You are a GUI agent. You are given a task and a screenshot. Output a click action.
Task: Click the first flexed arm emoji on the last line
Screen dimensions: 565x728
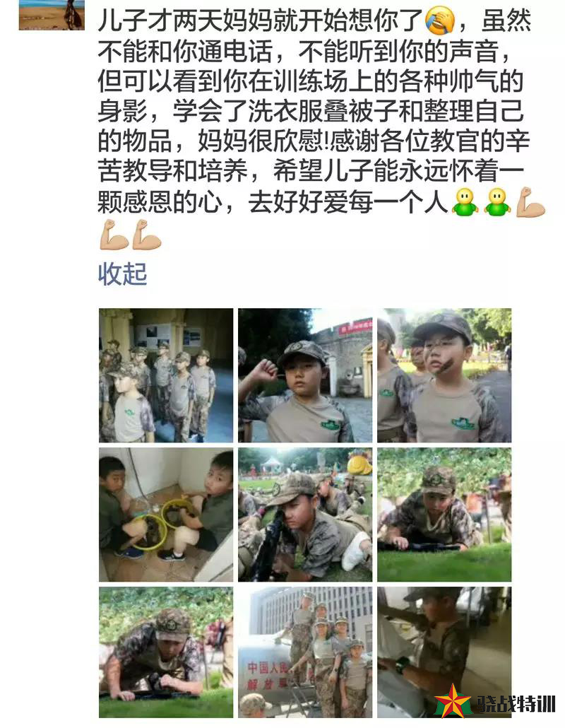click(114, 235)
